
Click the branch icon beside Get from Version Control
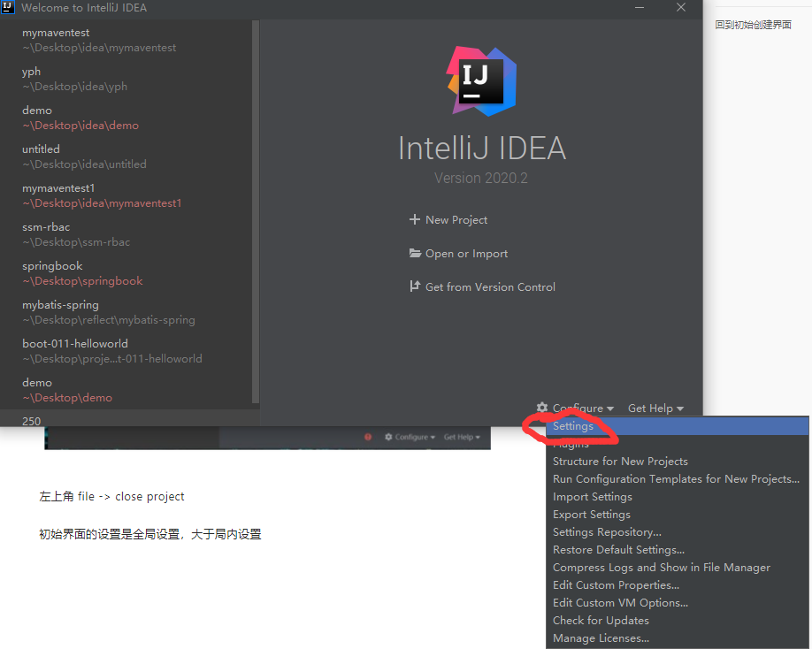click(415, 286)
